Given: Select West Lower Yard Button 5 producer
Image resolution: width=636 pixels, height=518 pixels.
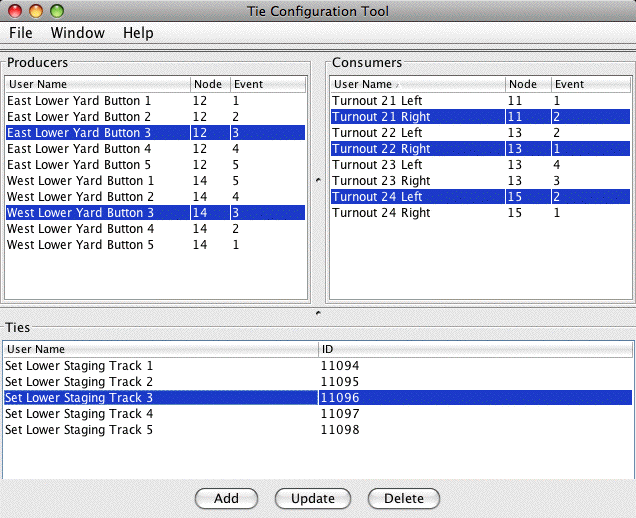Looking at the screenshot, I should (80, 245).
